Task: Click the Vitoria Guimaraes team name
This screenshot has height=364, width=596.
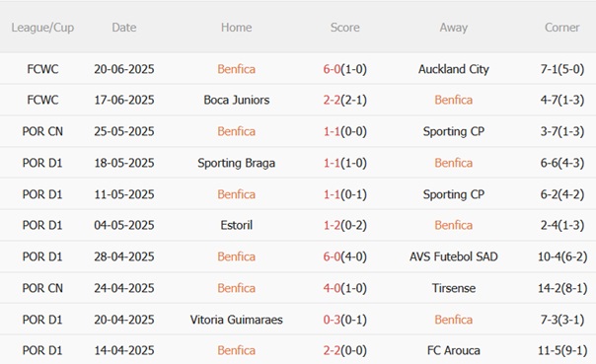Action: [x=237, y=320]
